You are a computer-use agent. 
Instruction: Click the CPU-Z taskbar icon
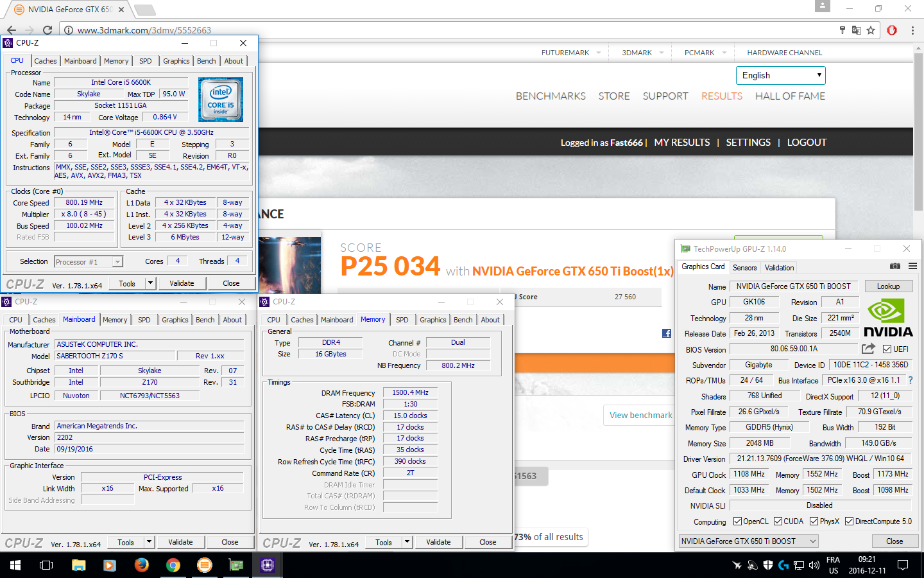tap(268, 565)
